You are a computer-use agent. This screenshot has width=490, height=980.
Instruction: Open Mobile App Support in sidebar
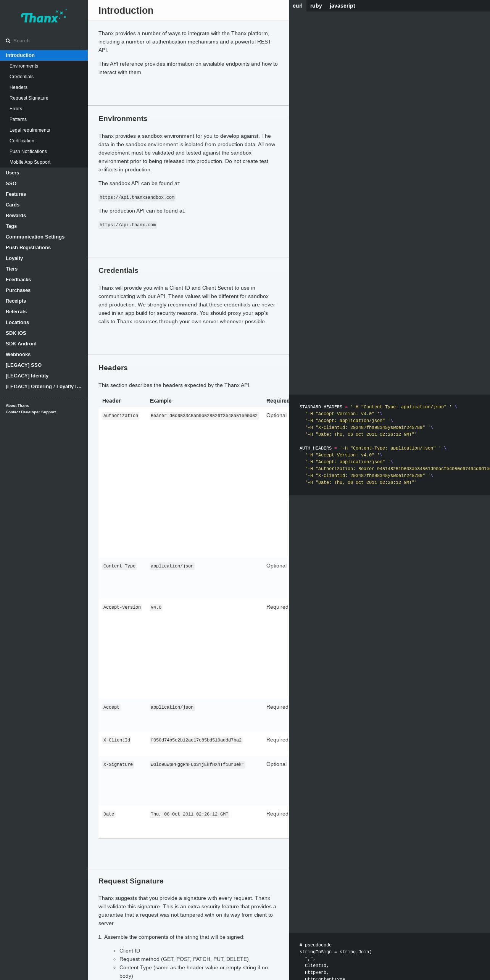44,162
